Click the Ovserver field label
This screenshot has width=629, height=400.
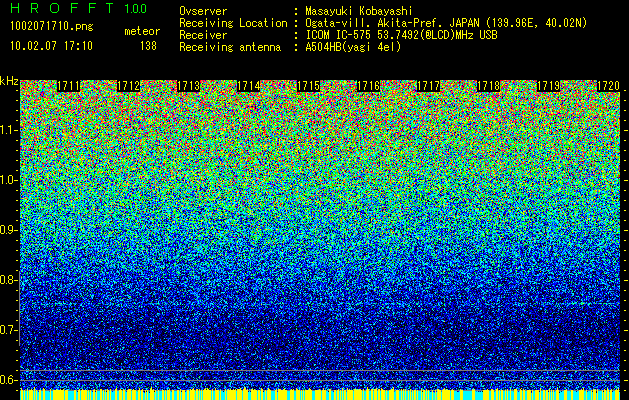203,11
